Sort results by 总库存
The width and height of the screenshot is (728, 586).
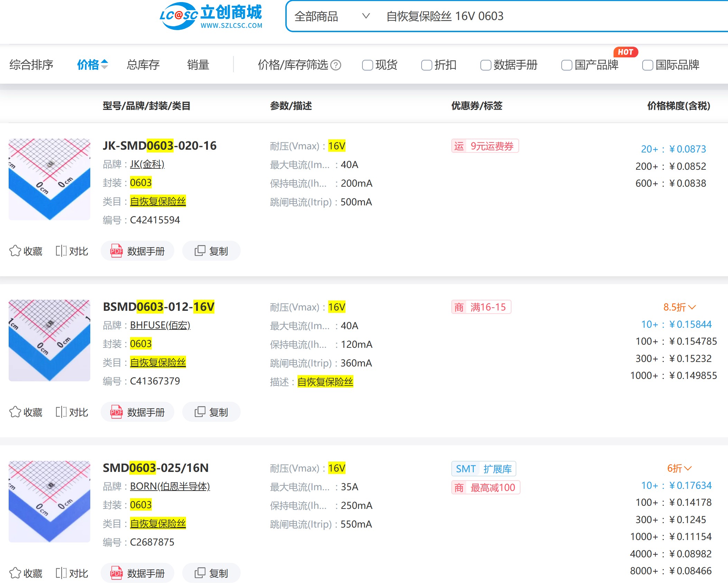tap(143, 65)
